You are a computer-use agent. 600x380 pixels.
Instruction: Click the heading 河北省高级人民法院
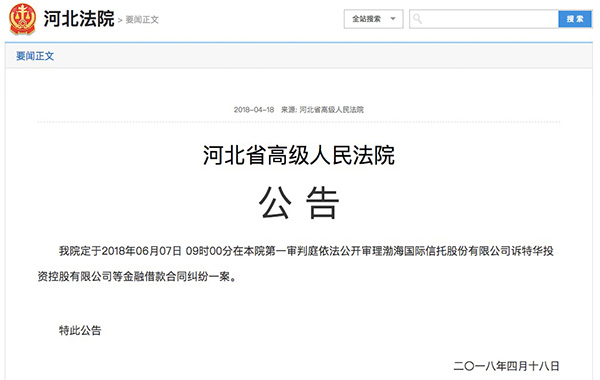point(299,155)
